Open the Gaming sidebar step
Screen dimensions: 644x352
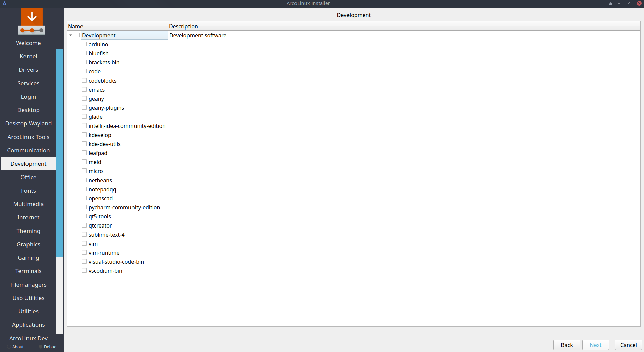pyautogui.click(x=29, y=258)
